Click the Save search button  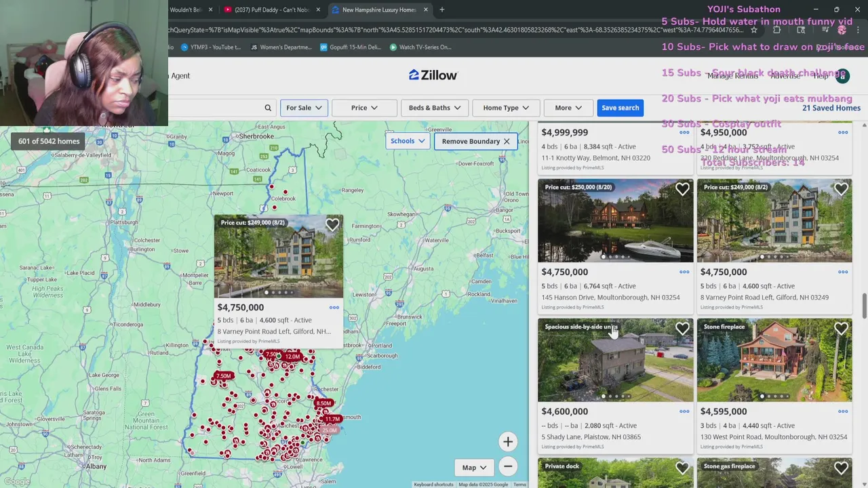(620, 108)
